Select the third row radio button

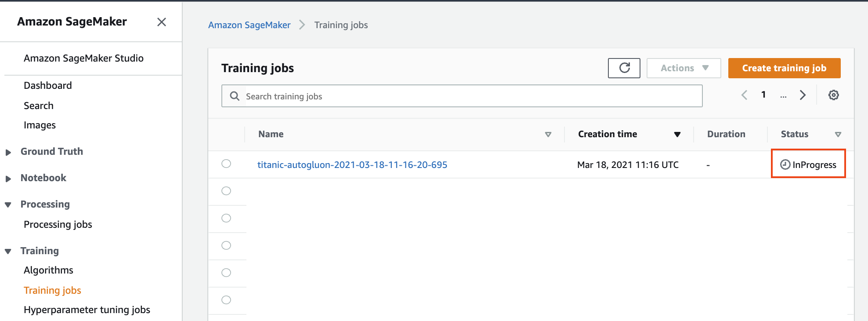tap(226, 218)
